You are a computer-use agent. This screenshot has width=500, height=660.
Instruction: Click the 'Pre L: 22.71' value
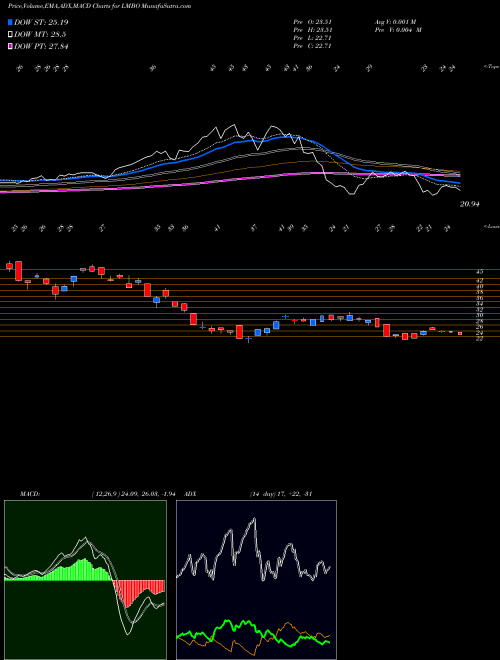313,38
